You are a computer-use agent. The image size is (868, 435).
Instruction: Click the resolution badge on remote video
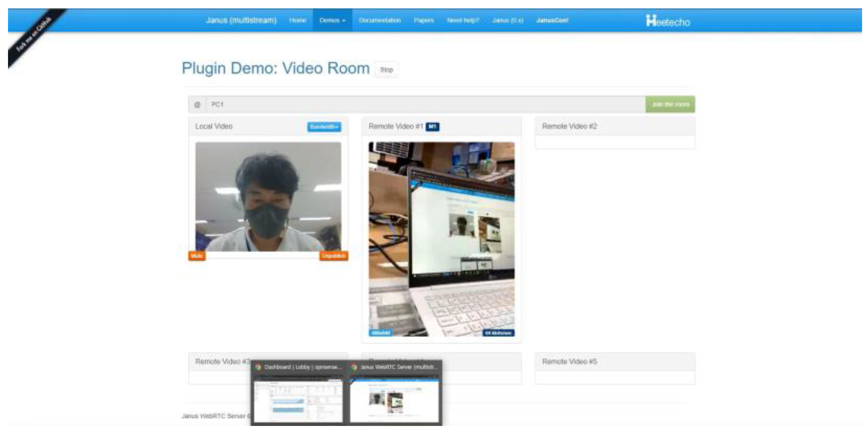381,333
